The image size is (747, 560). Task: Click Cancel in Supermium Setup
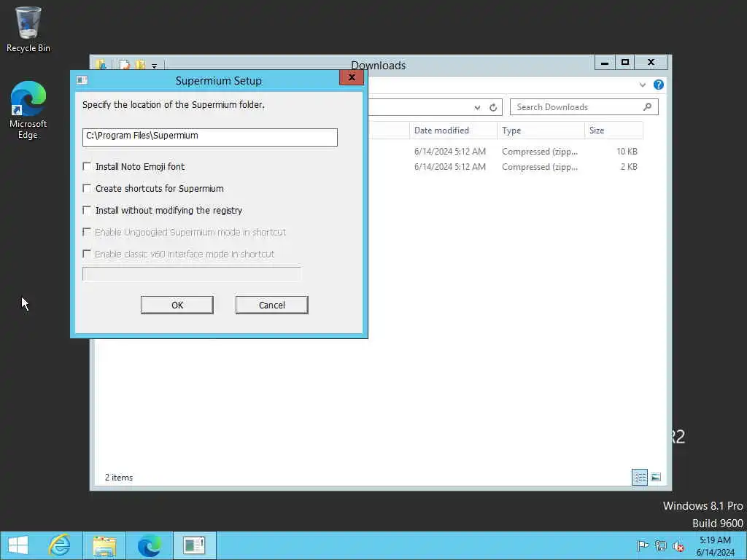pyautogui.click(x=272, y=306)
